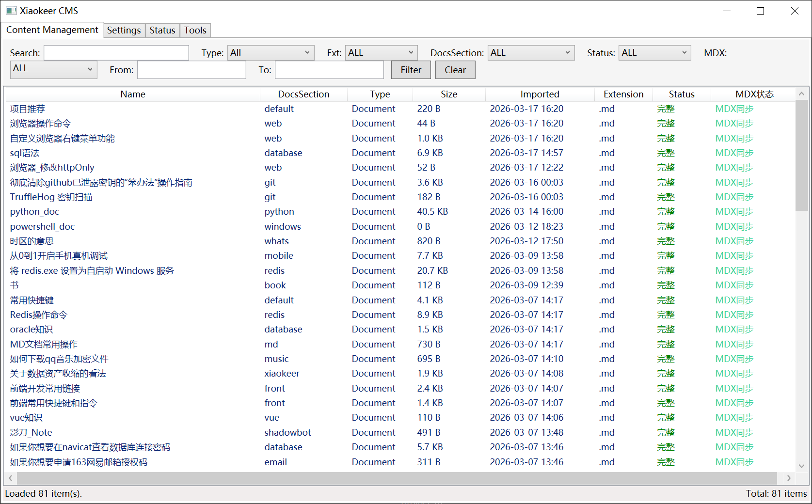The height and width of the screenshot is (504, 812).
Task: Maximize the Xiaokeer CMS window
Action: point(760,11)
